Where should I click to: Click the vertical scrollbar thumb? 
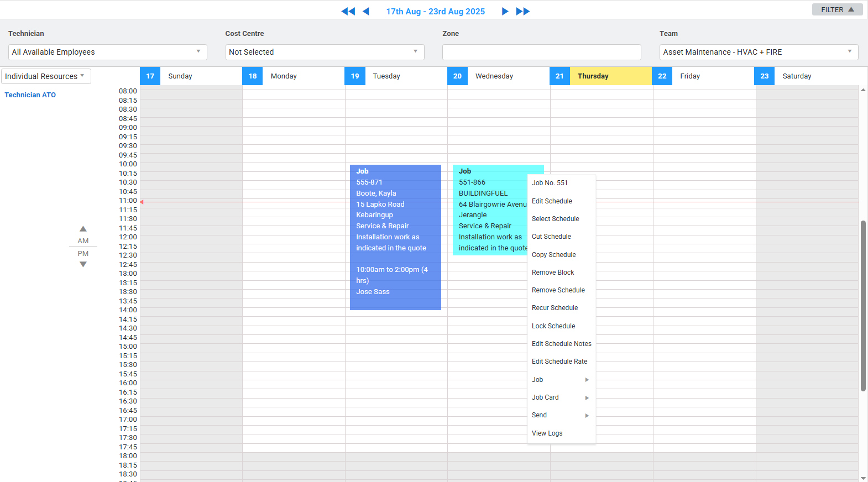click(863, 306)
